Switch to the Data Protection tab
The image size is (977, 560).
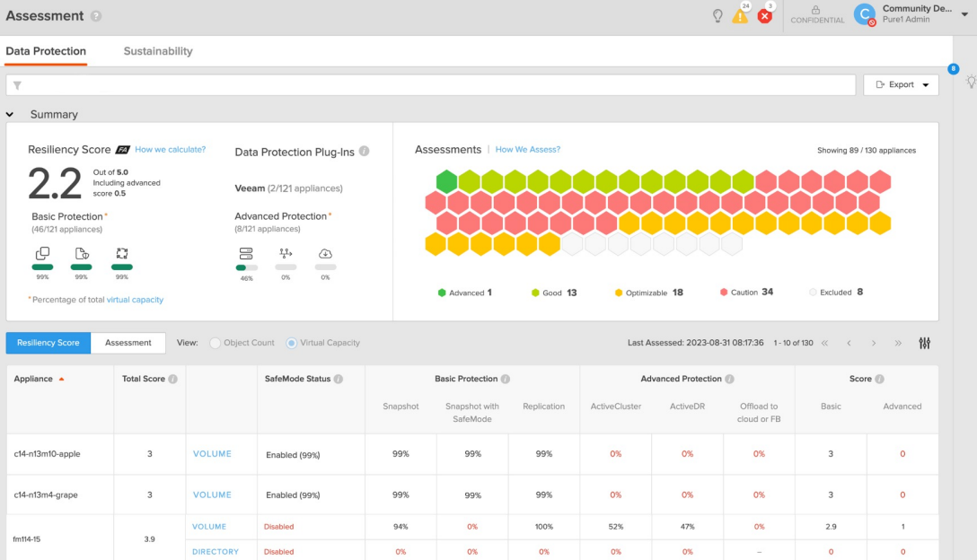[x=46, y=51]
